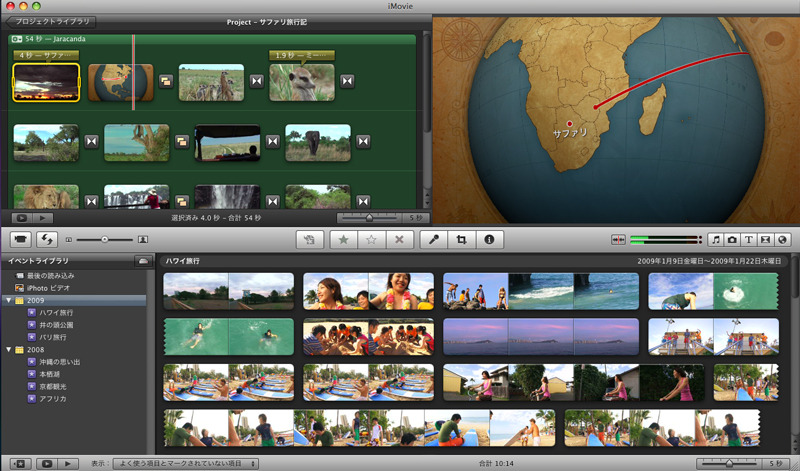Click transition icon after the lion clip
Viewport: 800px width, 471px height.
[x=91, y=202]
